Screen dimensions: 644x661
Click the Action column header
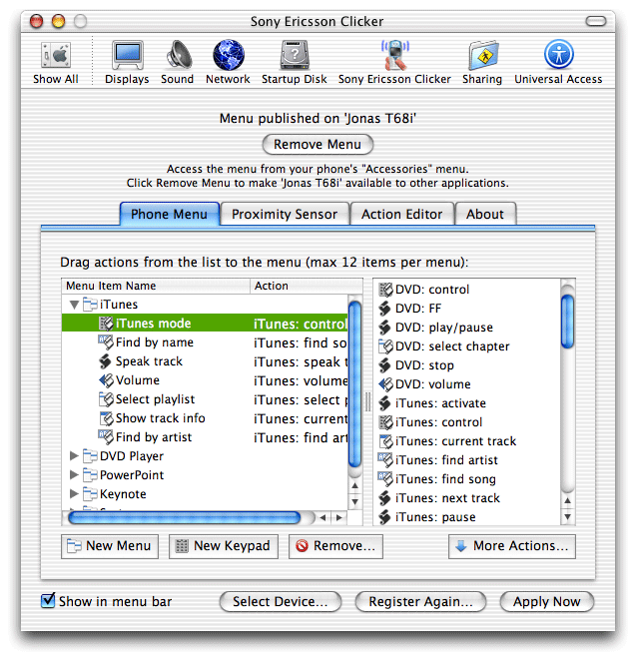click(x=307, y=286)
